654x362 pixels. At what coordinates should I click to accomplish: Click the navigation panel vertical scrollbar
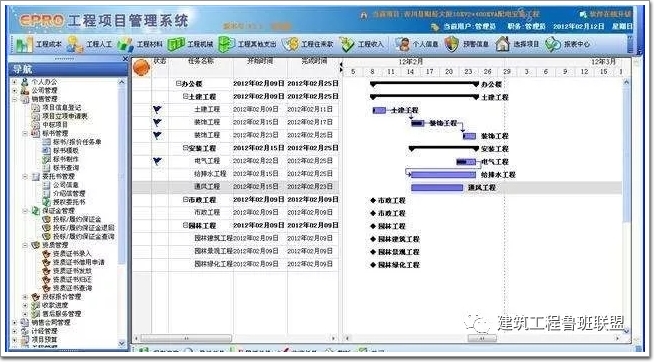pyautogui.click(x=122, y=212)
